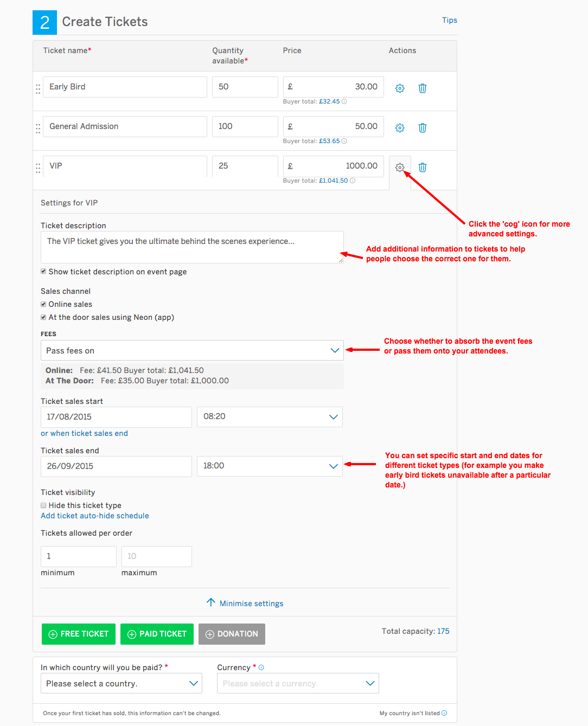The height and width of the screenshot is (726, 588).
Task: Enable Hide this ticket type checkbox
Action: coord(43,505)
